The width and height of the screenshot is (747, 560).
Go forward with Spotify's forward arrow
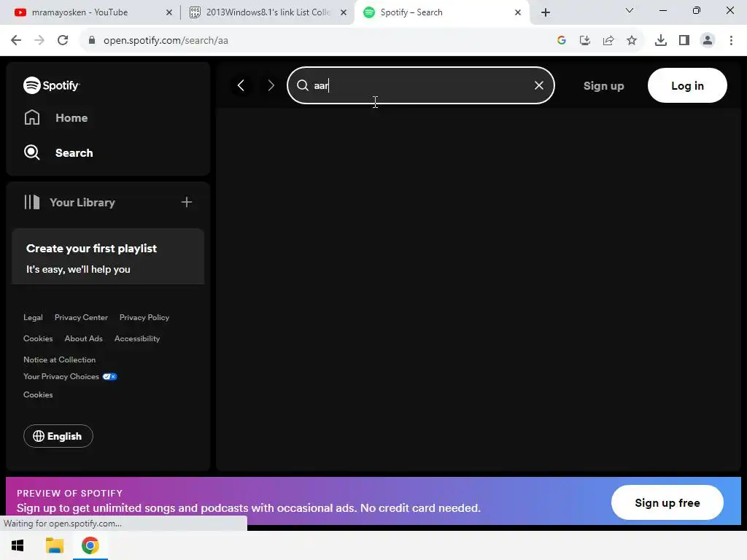click(271, 86)
